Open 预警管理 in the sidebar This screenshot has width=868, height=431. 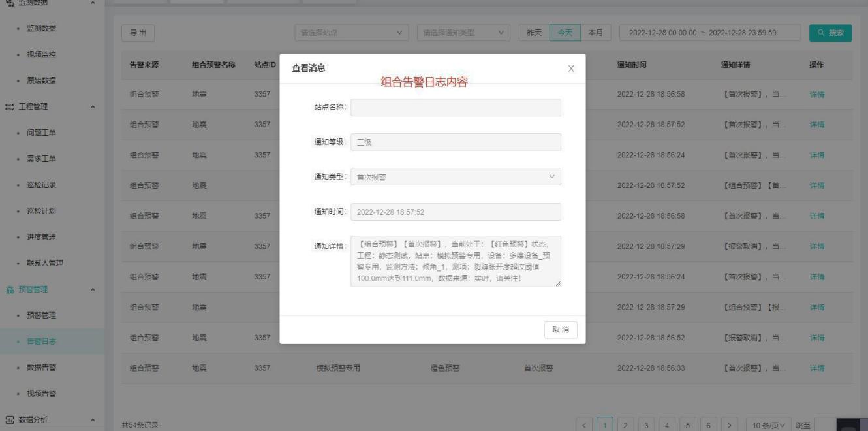(41, 315)
